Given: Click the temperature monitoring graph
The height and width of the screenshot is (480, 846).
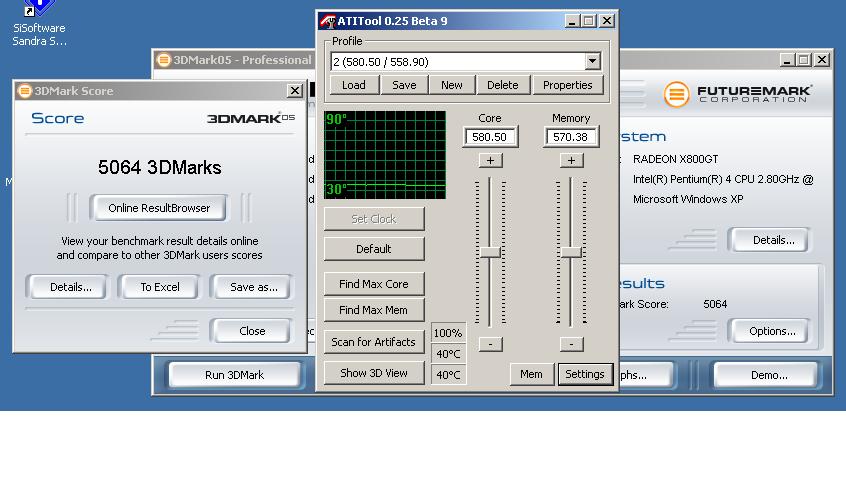Looking at the screenshot, I should (x=385, y=155).
